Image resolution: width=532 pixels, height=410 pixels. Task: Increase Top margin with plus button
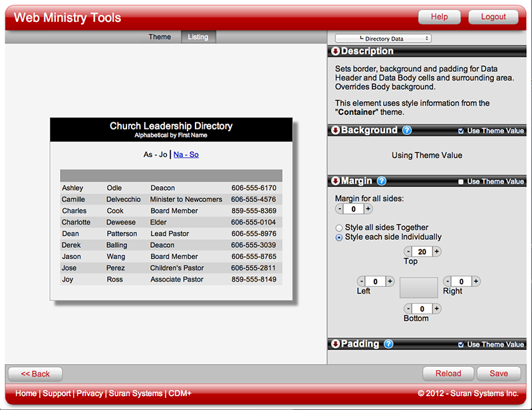(x=437, y=252)
